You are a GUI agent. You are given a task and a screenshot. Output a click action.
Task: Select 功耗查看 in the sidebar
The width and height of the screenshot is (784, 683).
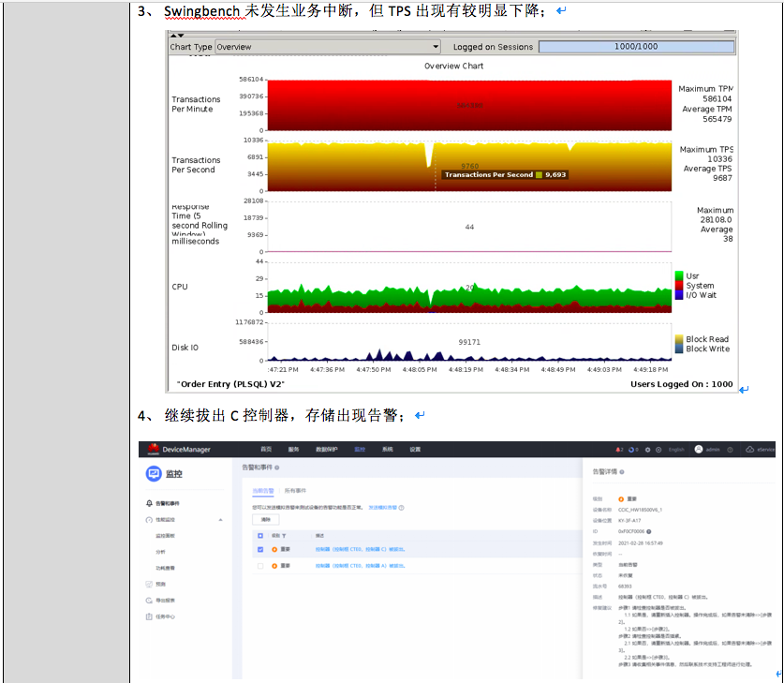pos(165,568)
